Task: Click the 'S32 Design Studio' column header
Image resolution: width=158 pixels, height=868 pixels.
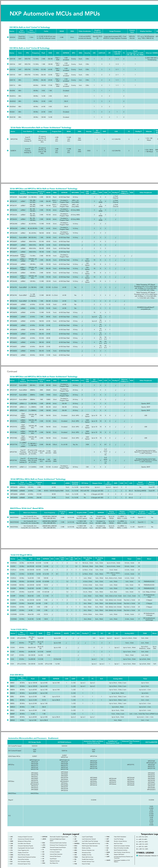Action: tap(35, 742)
